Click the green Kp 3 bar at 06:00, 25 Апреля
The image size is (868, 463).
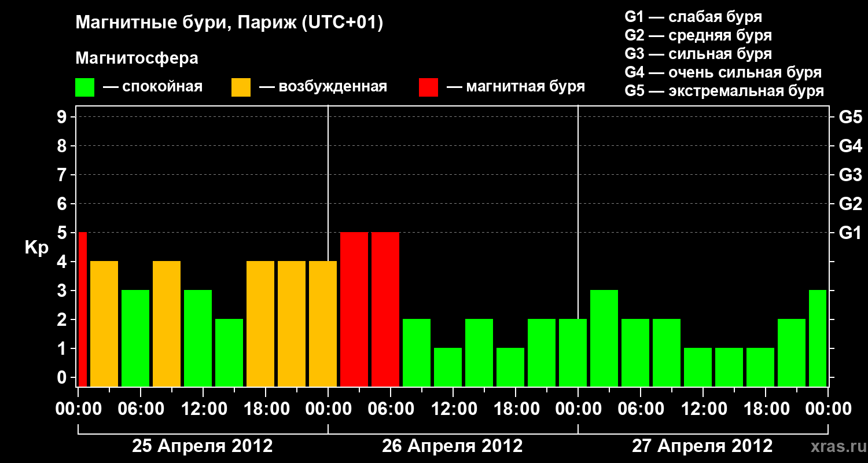(135, 338)
